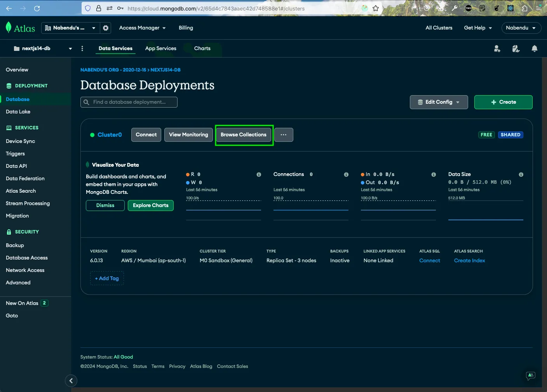The height and width of the screenshot is (392, 547).
Task: Click the green Create button
Action: pos(503,102)
